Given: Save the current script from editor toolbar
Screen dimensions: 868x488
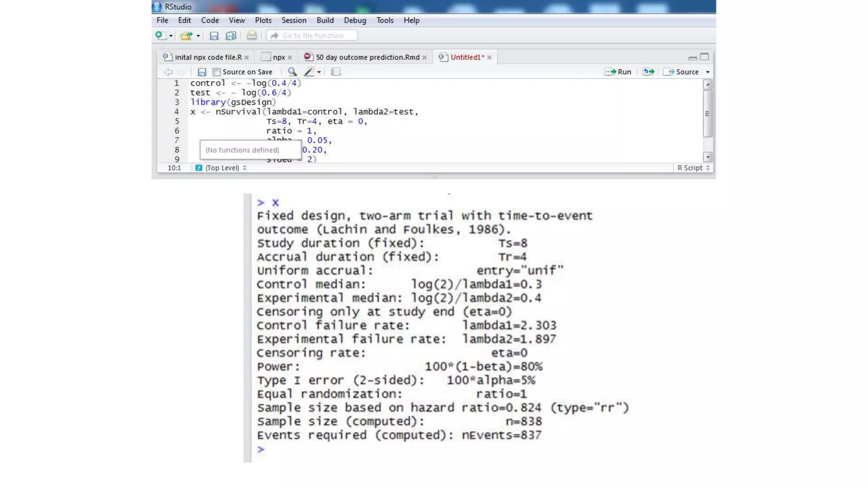Looking at the screenshot, I should 202,72.
